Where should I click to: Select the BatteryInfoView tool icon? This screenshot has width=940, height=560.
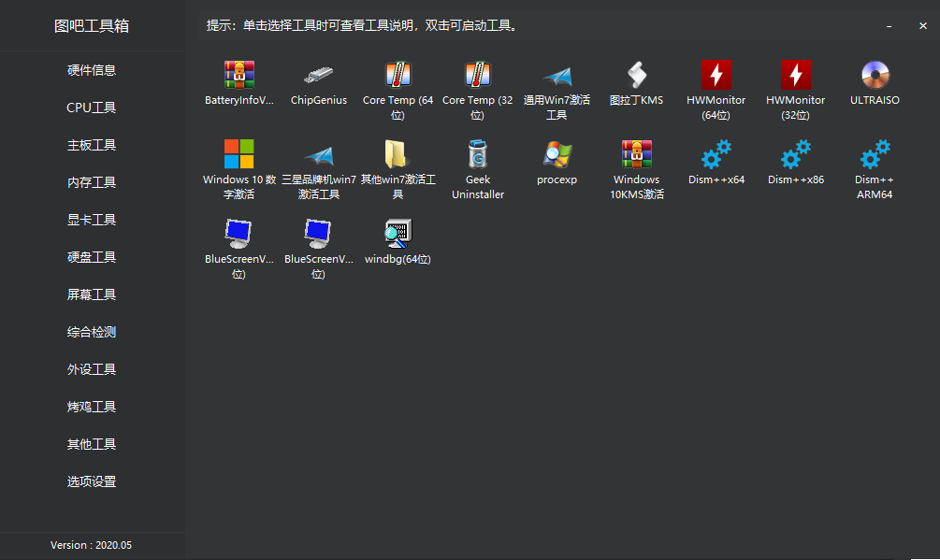click(x=239, y=75)
